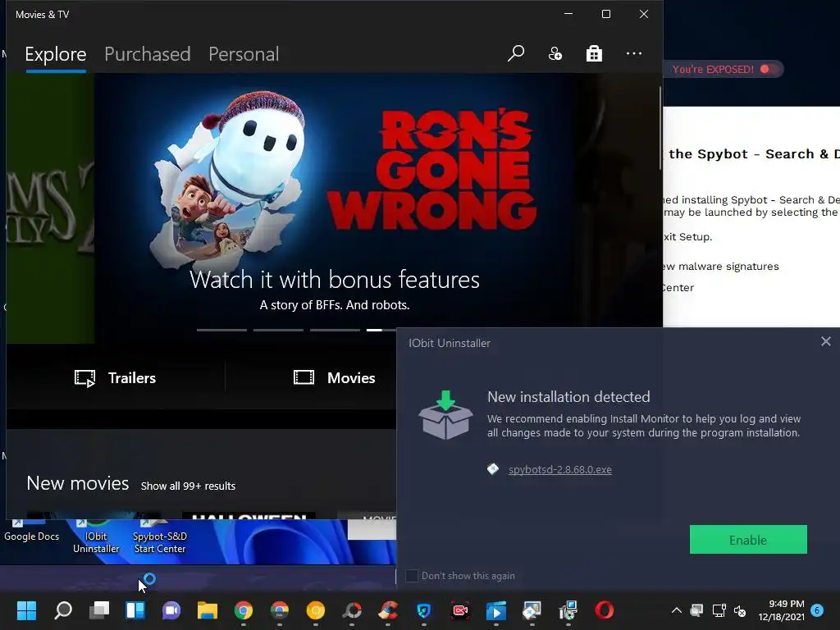Open the blue shield taskbar app
This screenshot has width=840, height=630.
click(x=424, y=610)
